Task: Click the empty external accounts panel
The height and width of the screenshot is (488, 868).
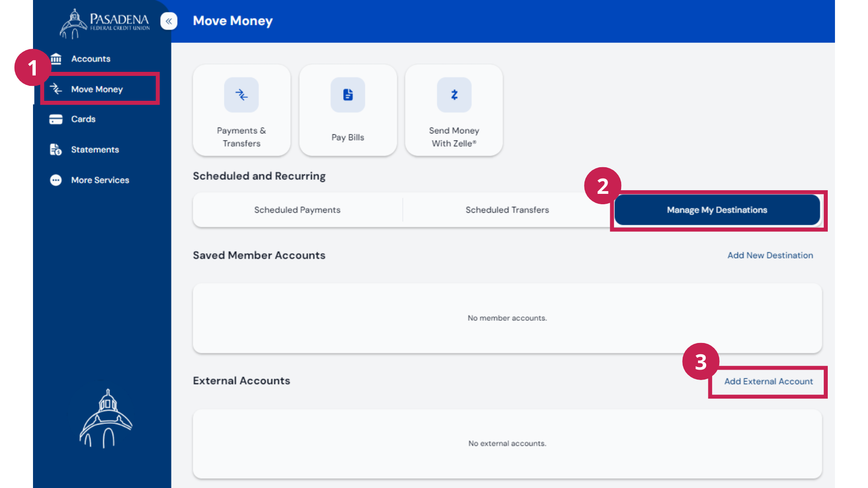Action: pyautogui.click(x=507, y=443)
